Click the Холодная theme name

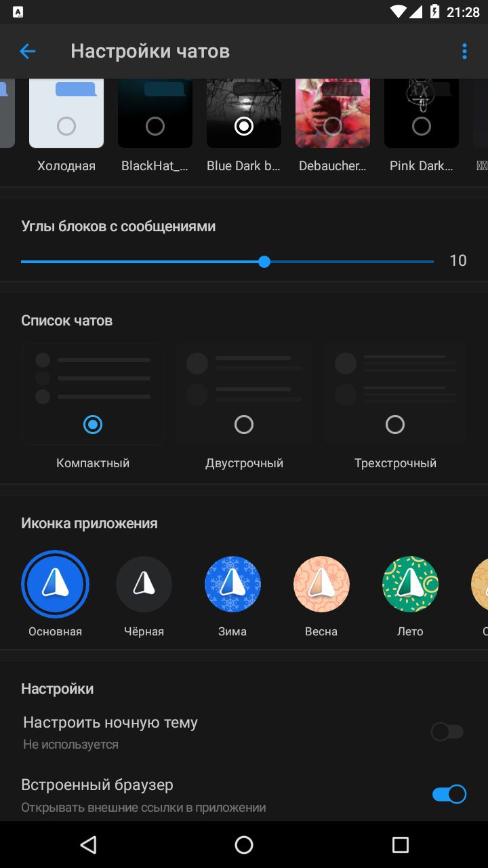tap(66, 166)
